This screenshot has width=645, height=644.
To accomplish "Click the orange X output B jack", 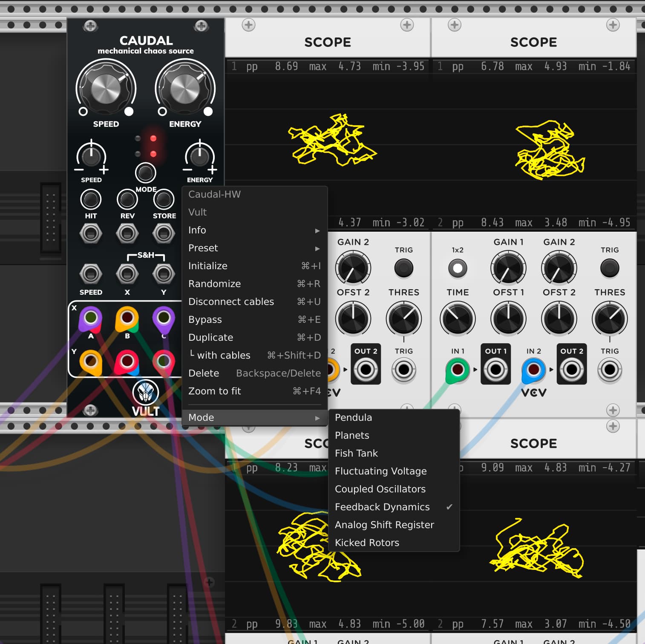I will [x=127, y=318].
